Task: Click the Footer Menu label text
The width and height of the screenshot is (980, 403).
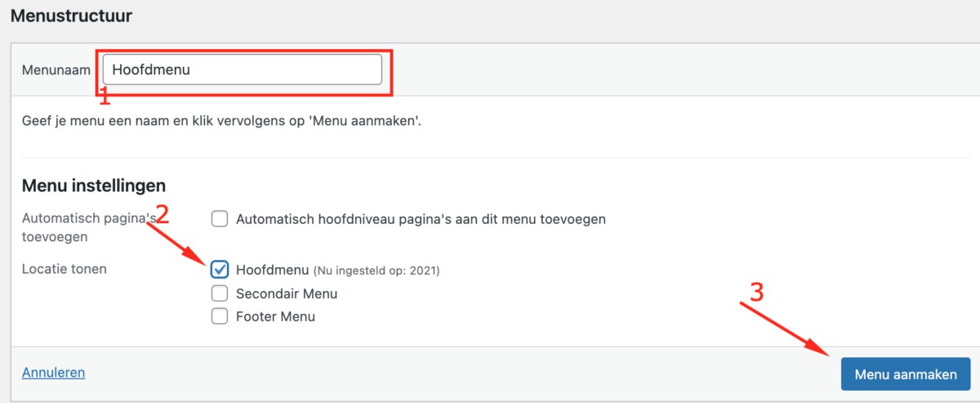Action: point(275,316)
